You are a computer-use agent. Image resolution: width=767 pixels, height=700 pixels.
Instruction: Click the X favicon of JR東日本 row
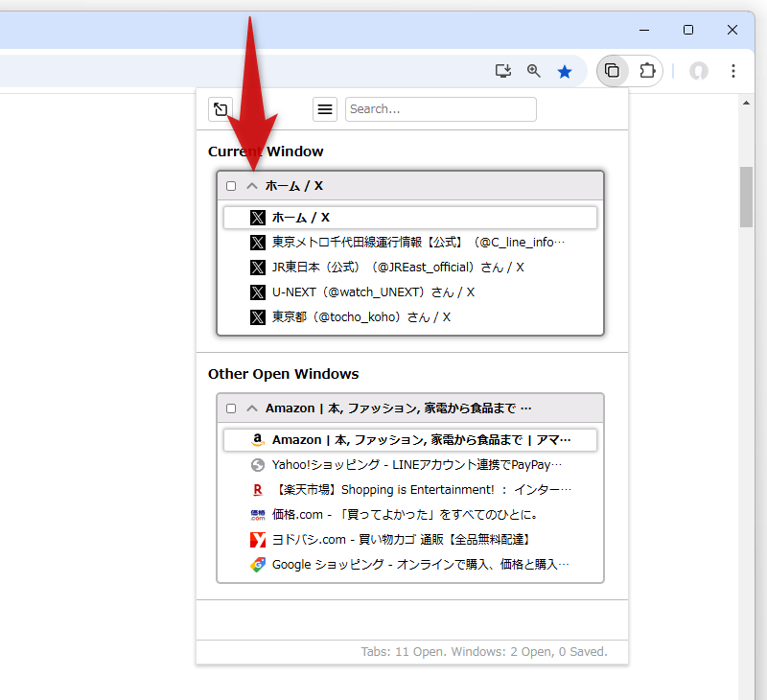[x=258, y=268]
